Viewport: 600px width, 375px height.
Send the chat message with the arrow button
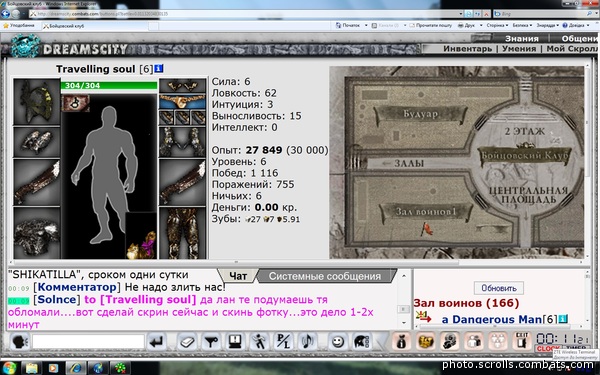pyautogui.click(x=157, y=342)
